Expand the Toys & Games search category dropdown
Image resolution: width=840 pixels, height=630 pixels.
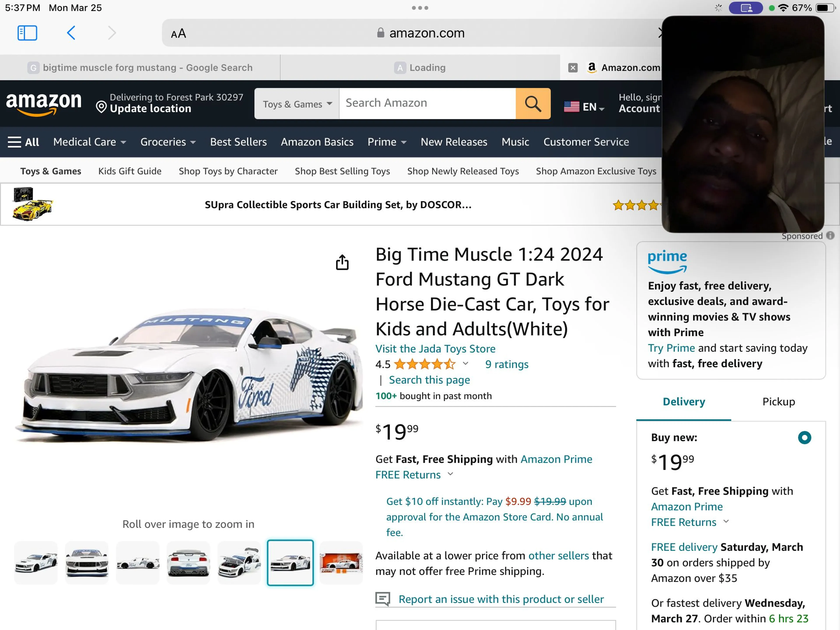[297, 104]
